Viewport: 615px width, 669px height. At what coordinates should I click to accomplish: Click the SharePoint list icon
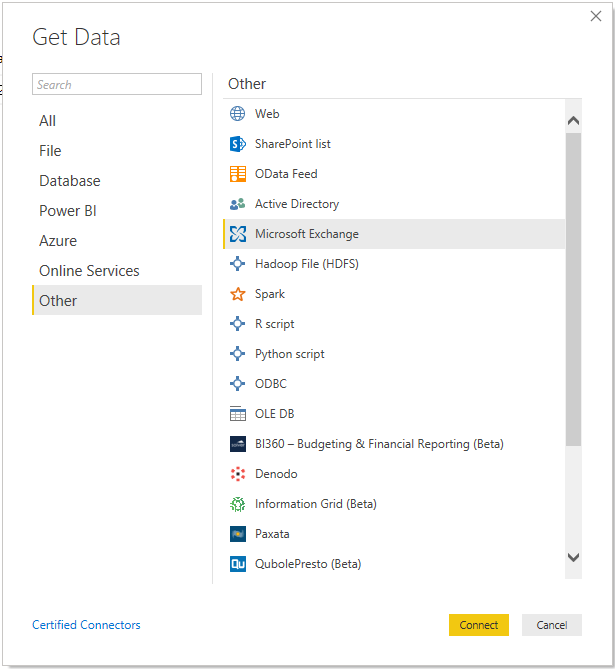(x=237, y=144)
